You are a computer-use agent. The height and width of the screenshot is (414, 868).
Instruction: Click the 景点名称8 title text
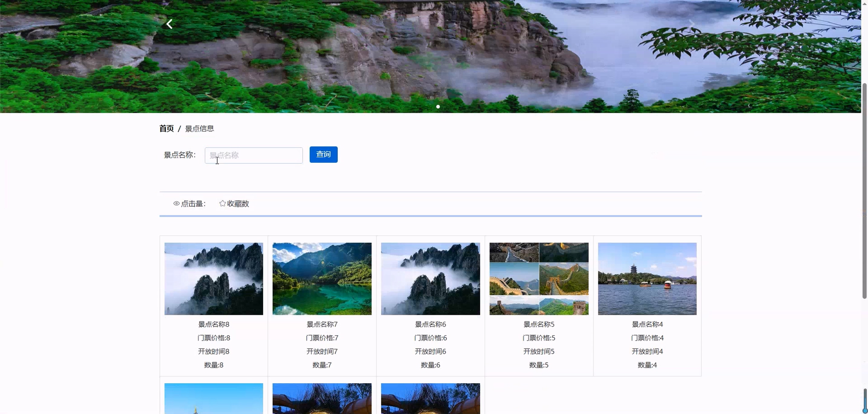(x=214, y=324)
